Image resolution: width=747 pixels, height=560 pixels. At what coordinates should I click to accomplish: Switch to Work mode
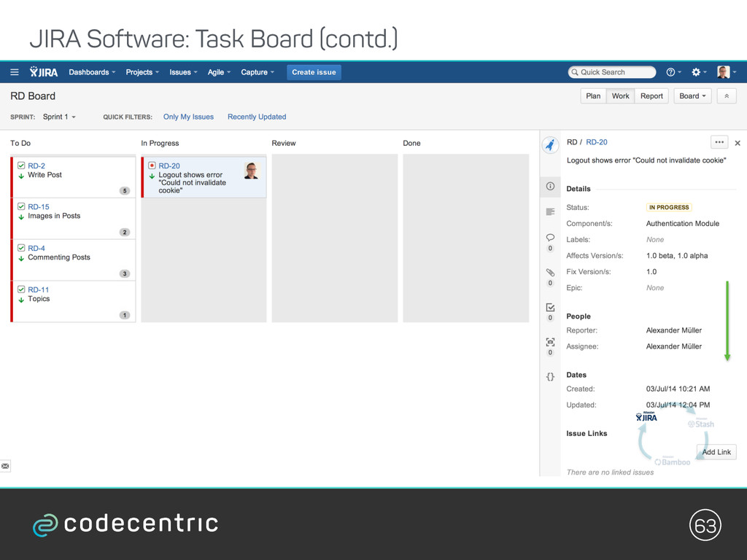pos(620,96)
